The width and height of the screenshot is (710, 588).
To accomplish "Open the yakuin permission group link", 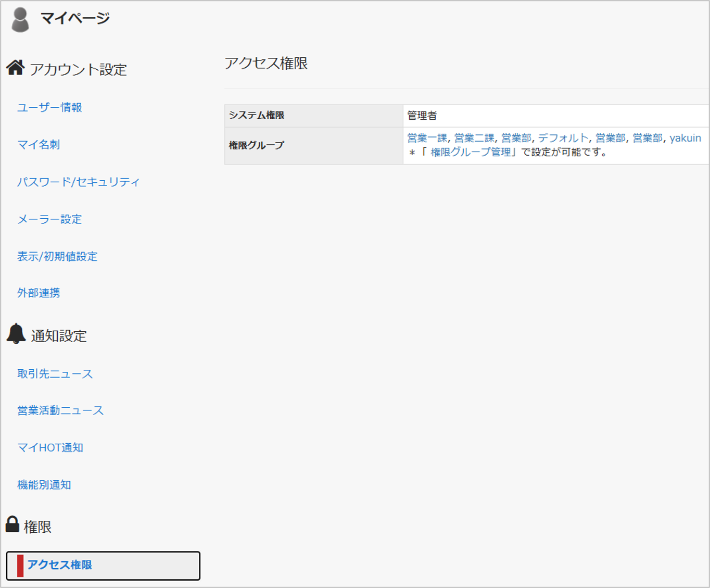I will (x=685, y=138).
